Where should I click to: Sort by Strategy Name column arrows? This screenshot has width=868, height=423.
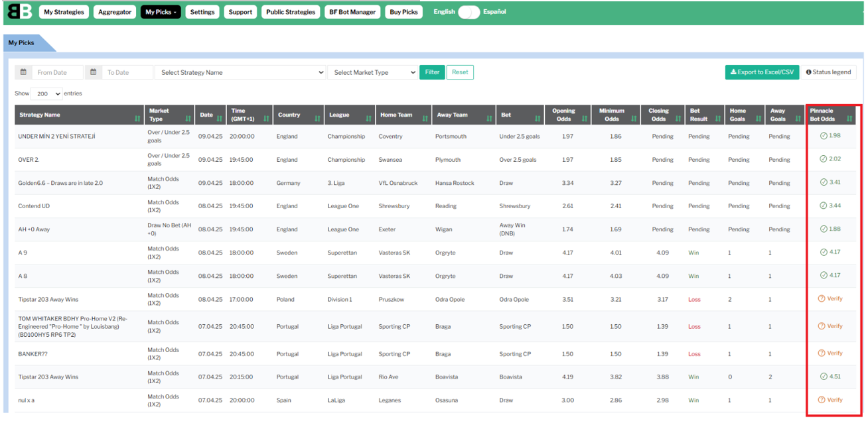tap(137, 119)
